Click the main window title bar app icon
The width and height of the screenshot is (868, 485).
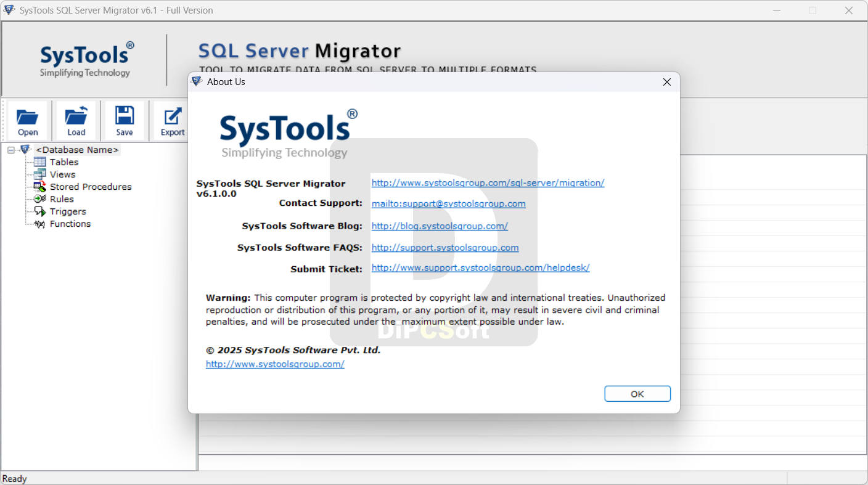tap(9, 10)
